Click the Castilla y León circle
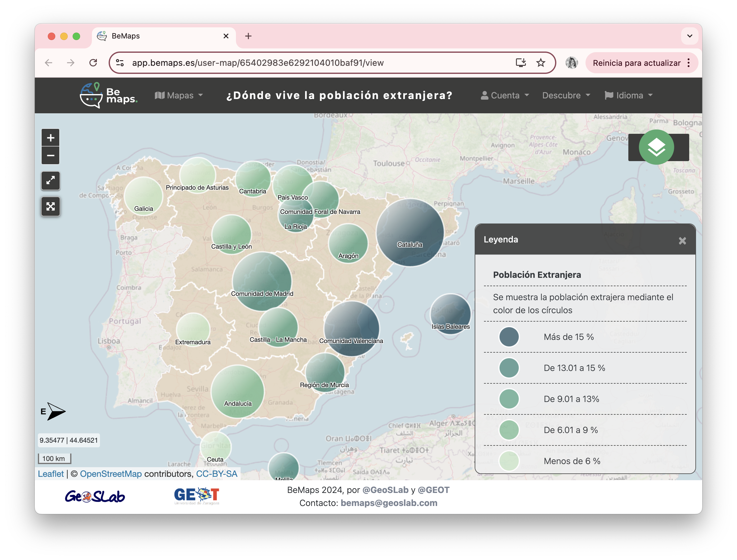737x560 pixels. 231,235
